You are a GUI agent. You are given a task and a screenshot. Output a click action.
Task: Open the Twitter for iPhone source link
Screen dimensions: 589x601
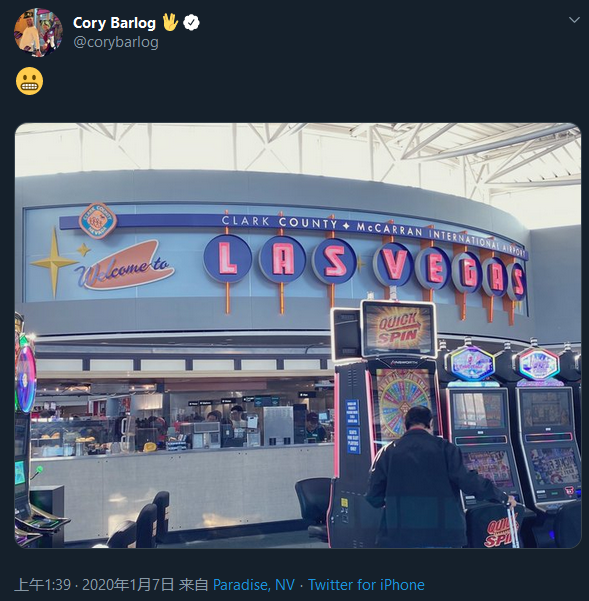coord(366,585)
